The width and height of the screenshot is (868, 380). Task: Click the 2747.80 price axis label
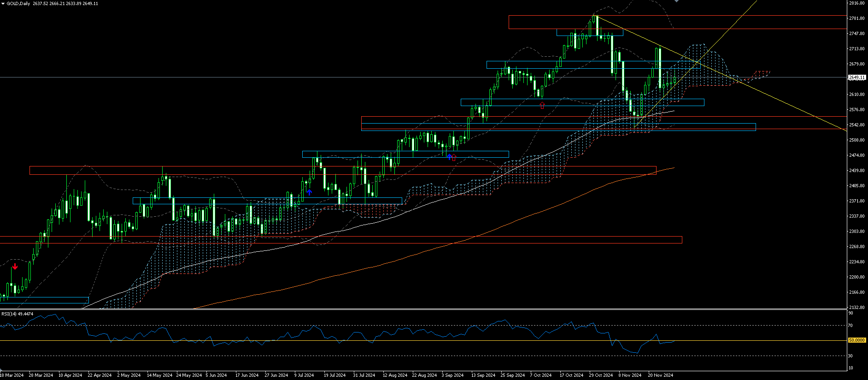[x=856, y=34]
